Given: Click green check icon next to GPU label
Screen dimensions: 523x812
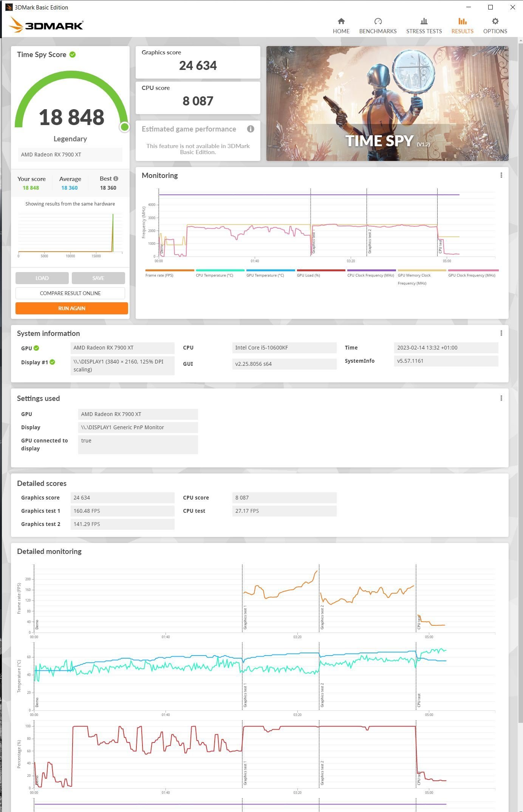Looking at the screenshot, I should [36, 348].
